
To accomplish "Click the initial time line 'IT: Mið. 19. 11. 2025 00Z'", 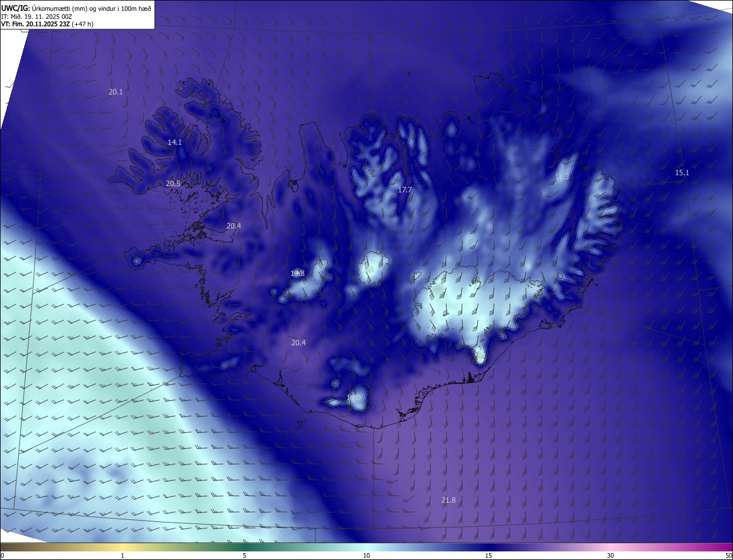I will click(37, 17).
